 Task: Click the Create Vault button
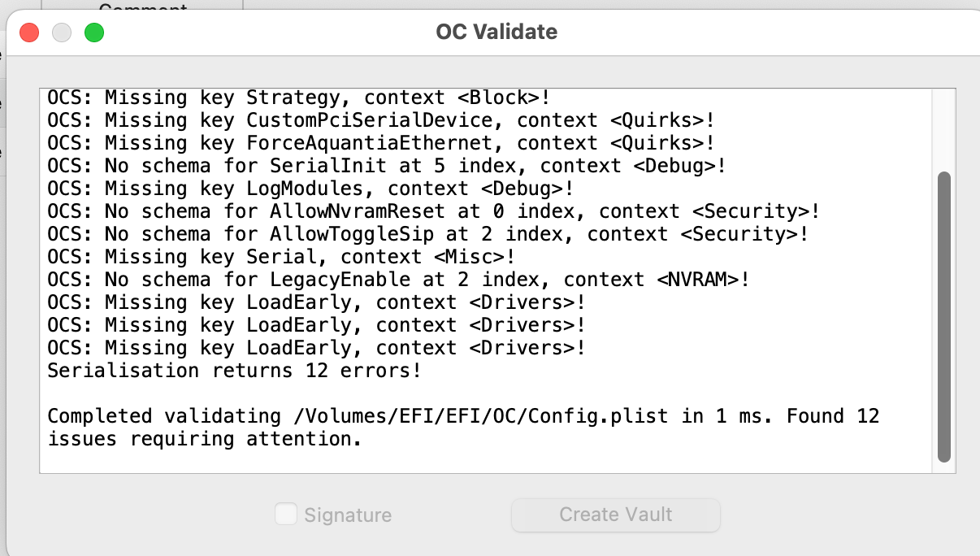pos(615,515)
